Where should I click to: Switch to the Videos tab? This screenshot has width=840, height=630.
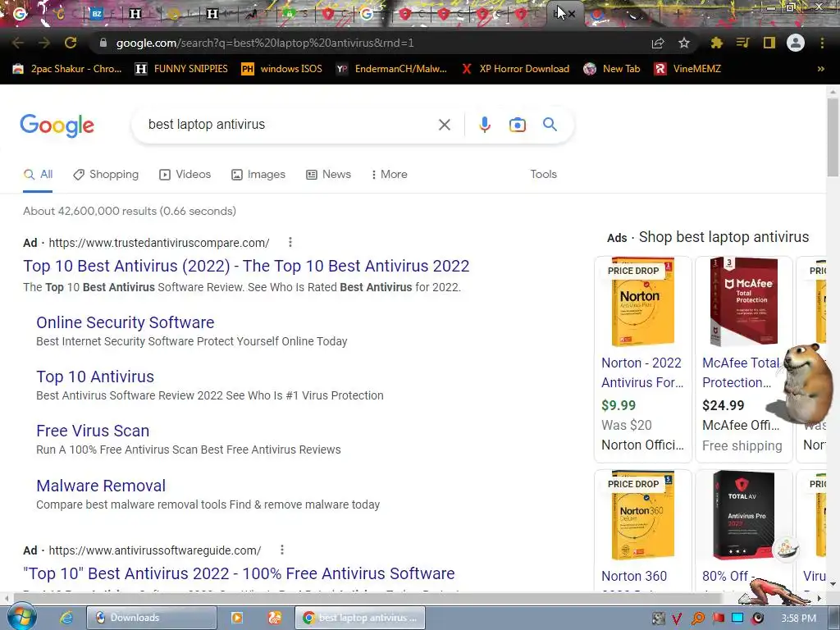[185, 174]
